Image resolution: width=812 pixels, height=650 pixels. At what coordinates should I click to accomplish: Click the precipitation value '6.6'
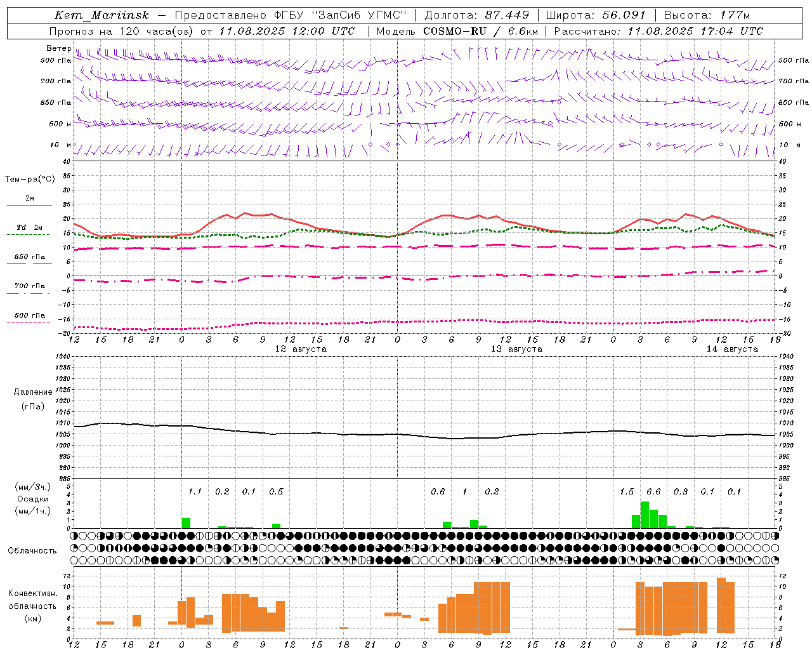tap(653, 492)
